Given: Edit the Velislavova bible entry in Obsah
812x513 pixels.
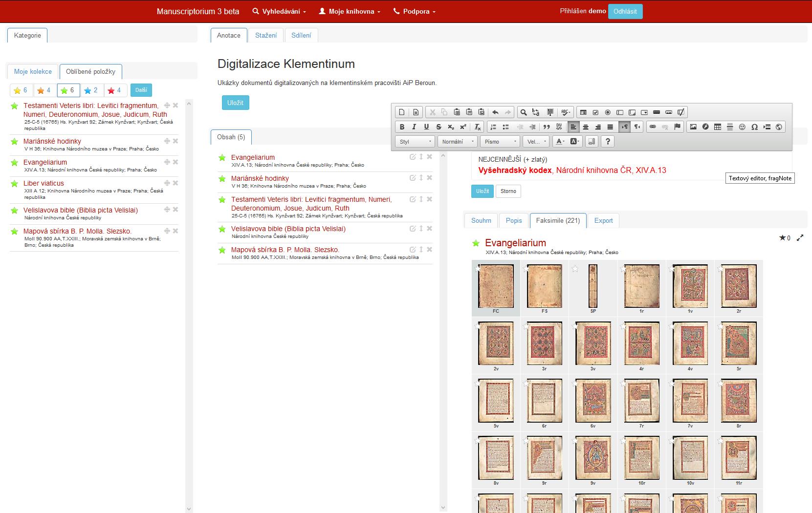Looking at the screenshot, I should [413, 228].
